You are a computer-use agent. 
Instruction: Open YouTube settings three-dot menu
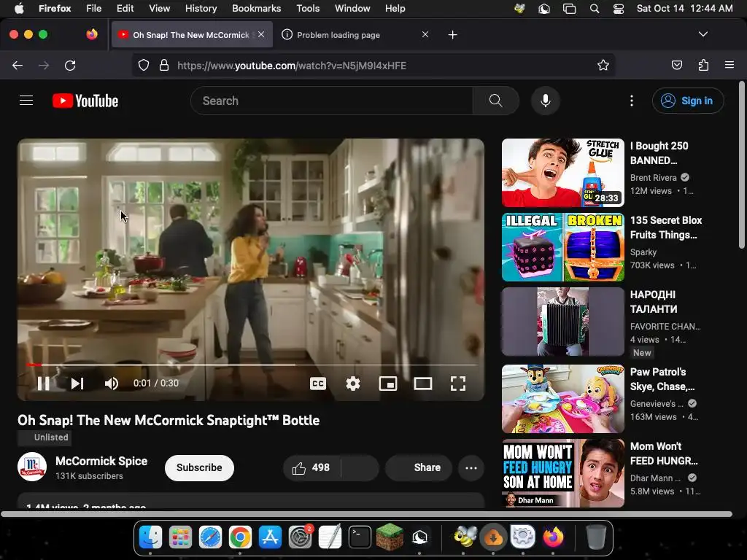[632, 101]
